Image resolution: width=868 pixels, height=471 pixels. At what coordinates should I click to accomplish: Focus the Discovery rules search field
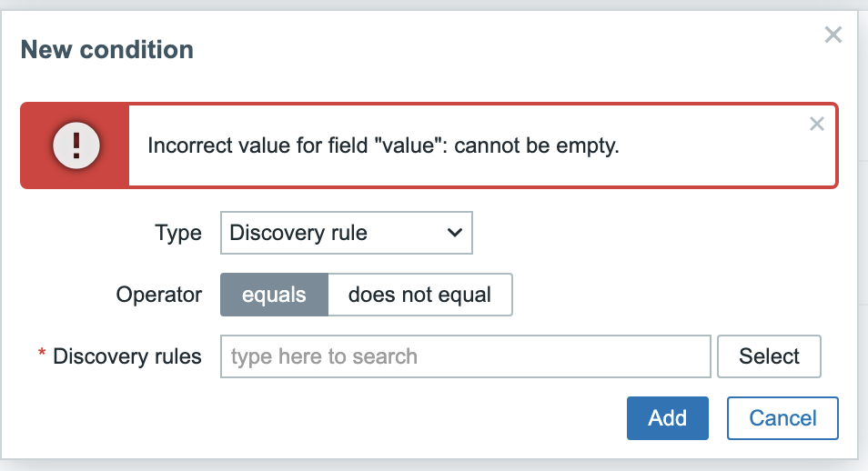tap(466, 356)
